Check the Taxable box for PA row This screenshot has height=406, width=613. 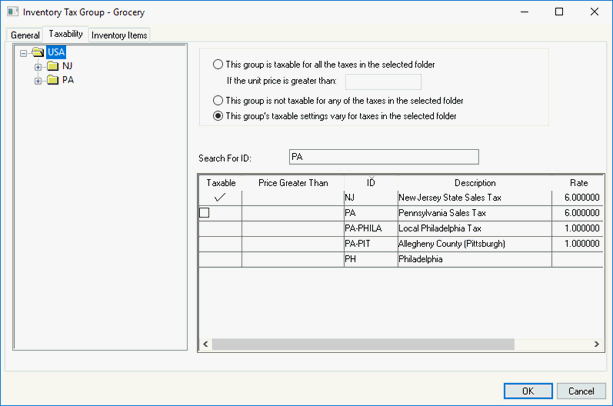204,213
